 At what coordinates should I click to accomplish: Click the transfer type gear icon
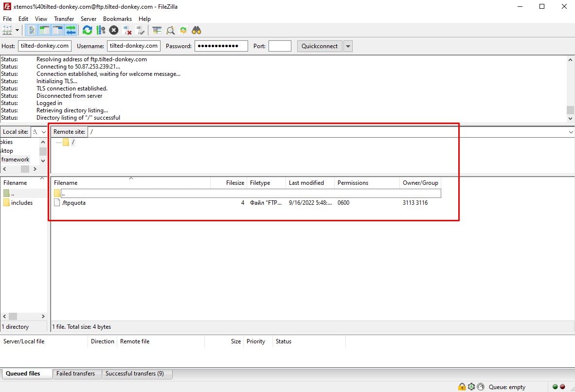tap(471, 387)
